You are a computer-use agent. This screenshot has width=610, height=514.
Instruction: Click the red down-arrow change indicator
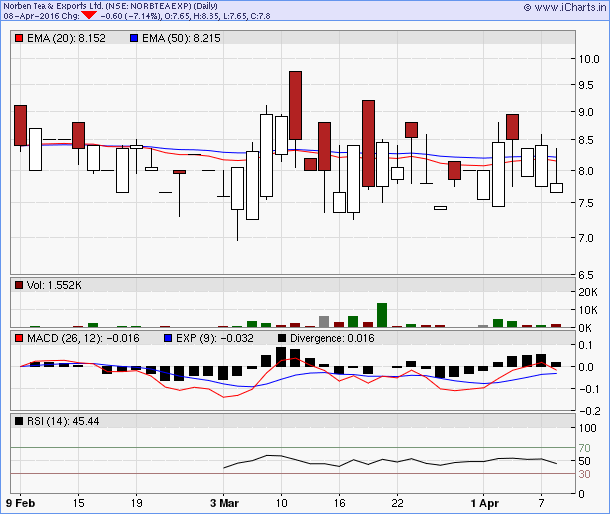tap(89, 16)
